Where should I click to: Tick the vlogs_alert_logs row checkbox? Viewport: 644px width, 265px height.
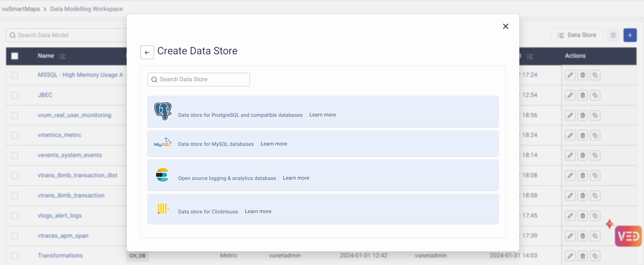pyautogui.click(x=15, y=216)
